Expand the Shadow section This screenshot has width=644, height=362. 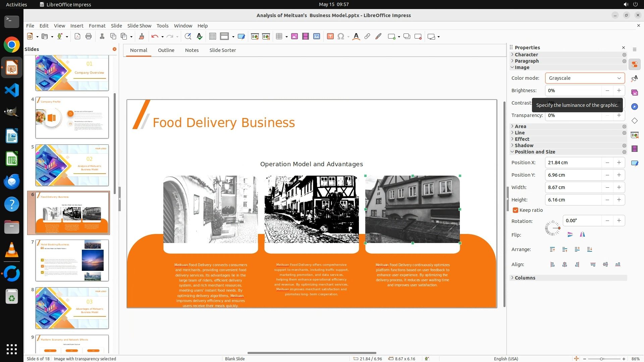pos(524,145)
